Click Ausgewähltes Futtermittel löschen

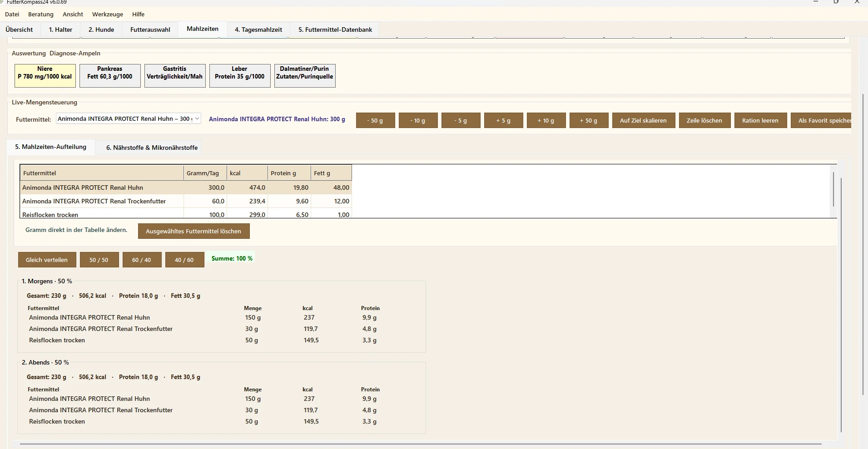pyautogui.click(x=194, y=231)
